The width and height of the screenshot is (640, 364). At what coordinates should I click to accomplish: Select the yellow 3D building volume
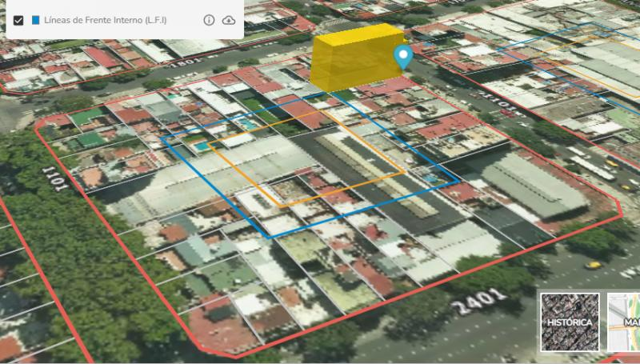[356, 59]
